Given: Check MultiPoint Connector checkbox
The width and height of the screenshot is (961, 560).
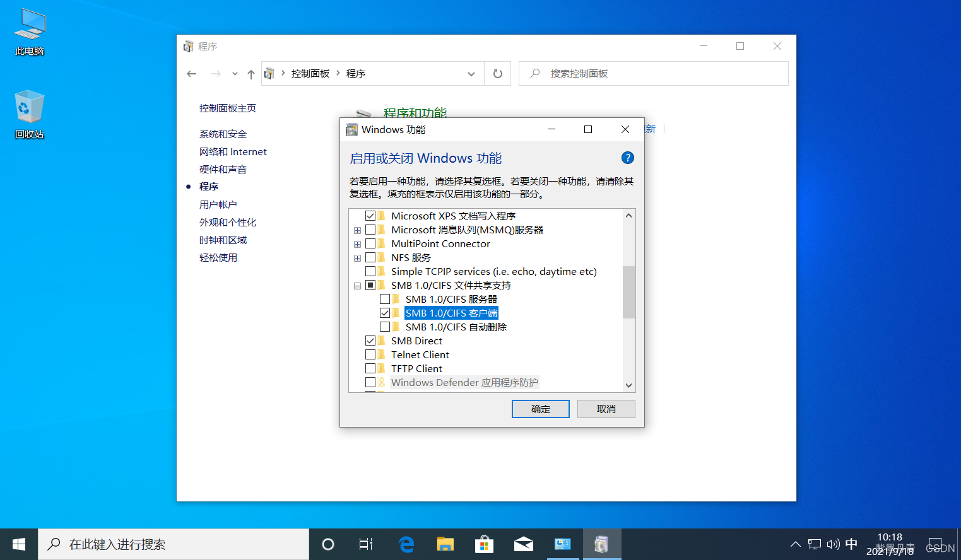Looking at the screenshot, I should pos(370,243).
